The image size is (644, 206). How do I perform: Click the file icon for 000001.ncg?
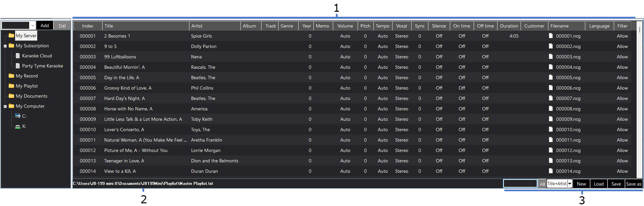551,36
